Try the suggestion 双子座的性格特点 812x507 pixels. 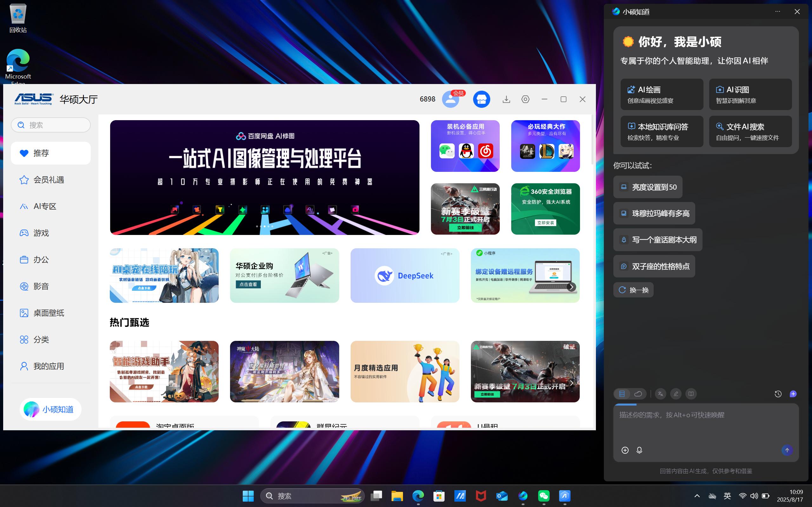(654, 266)
